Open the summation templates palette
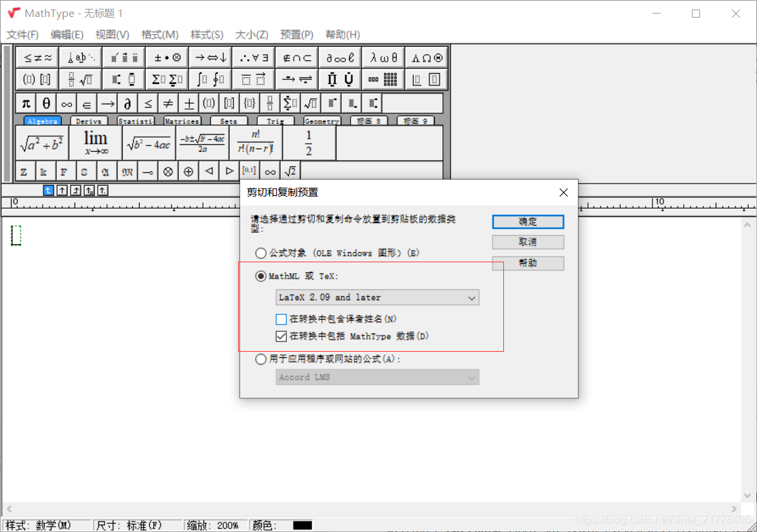Image resolution: width=757 pixels, height=532 pixels. (167, 79)
